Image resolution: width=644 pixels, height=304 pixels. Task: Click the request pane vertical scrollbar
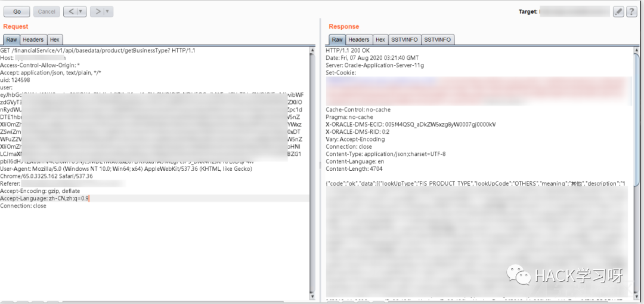[312, 173]
